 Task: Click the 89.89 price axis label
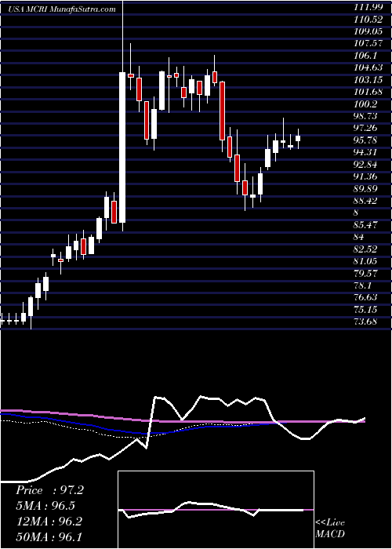(366, 189)
